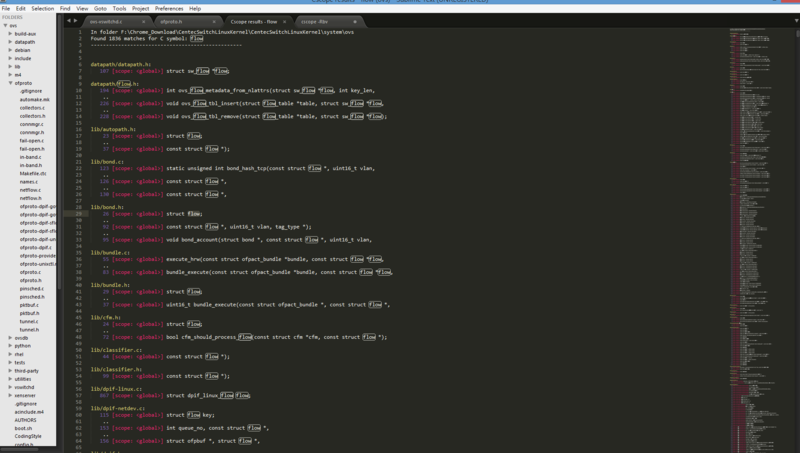Expand the python folder

[x=10, y=346]
